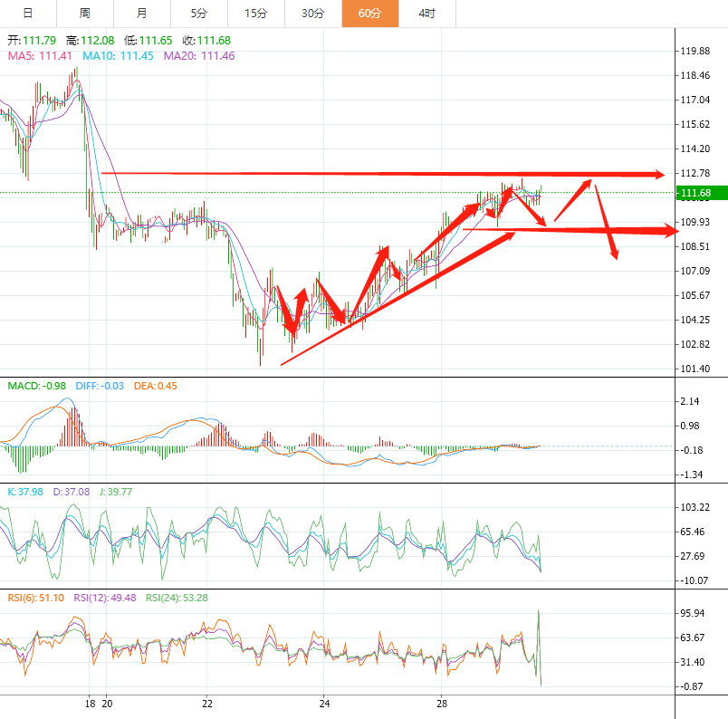Click the 27.69 KDJ axis label

693,556
